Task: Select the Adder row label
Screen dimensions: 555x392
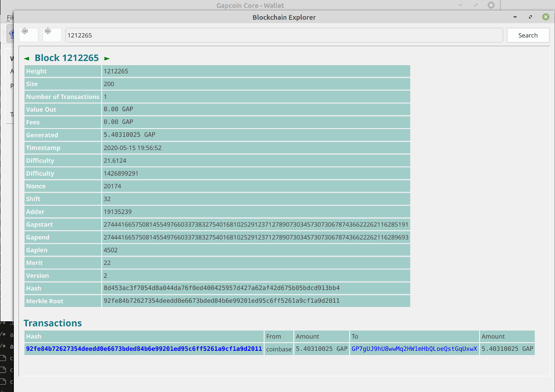Action: (36, 212)
